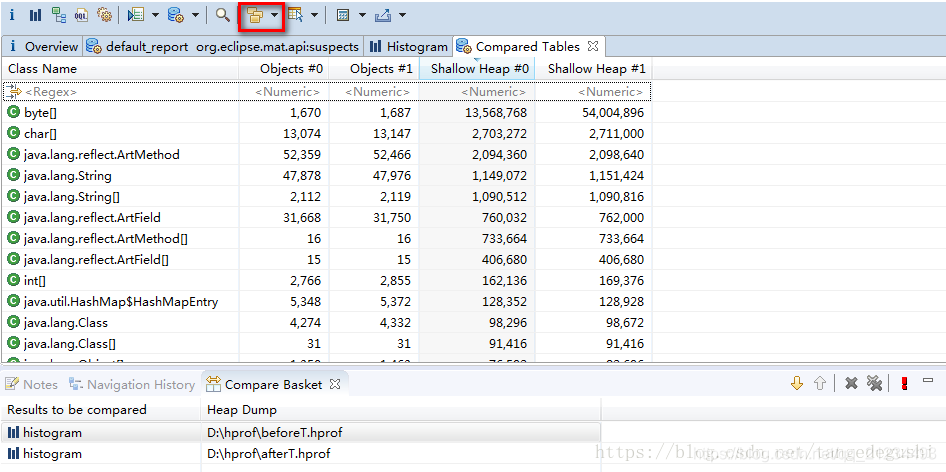Focus Numeric filter under Shallow Heap #1
The height and width of the screenshot is (472, 946).
pos(594,92)
